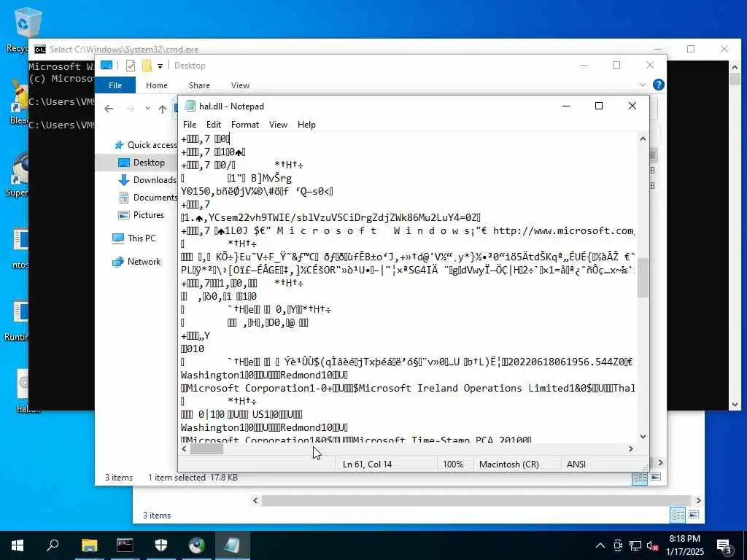747x560 pixels.
Task: Click the ANSI encoding status entry
Action: [576, 464]
